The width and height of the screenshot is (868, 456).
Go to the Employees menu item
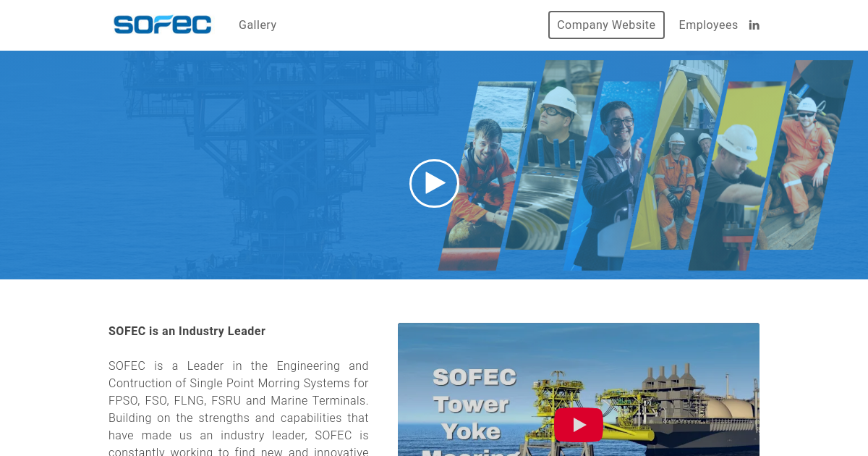click(708, 25)
